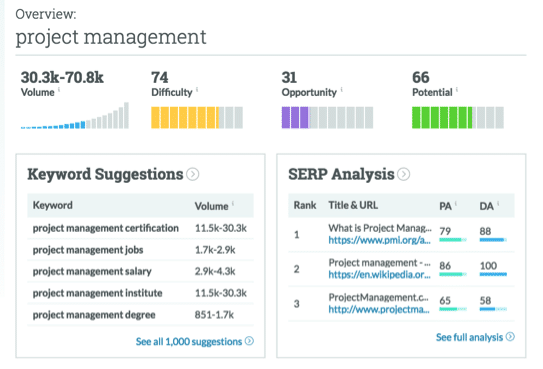This screenshot has width=543, height=369.
Task: Click the DA value 58
Action: [485, 300]
